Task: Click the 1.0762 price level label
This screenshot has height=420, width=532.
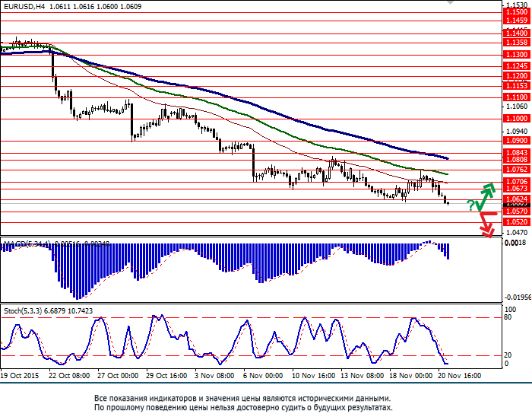Action: (x=517, y=170)
